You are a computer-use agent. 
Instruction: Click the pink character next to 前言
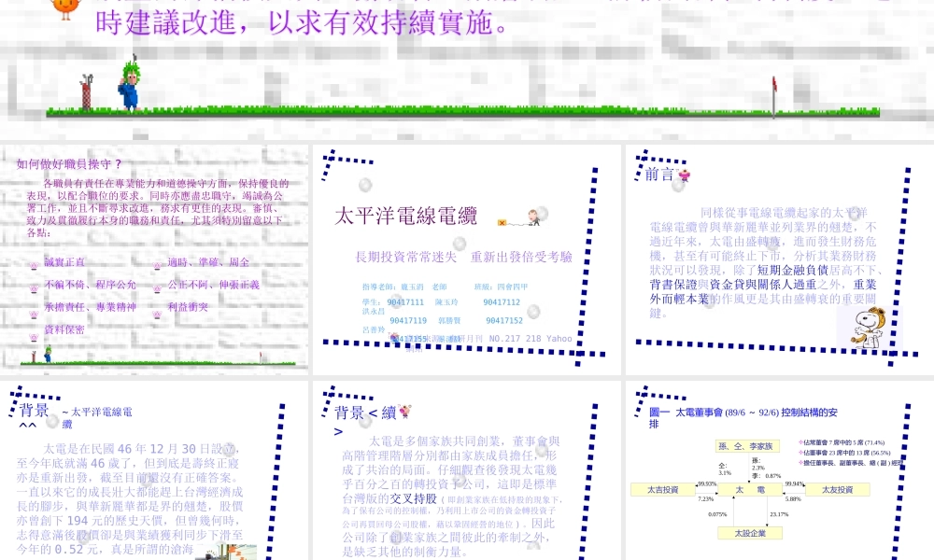684,175
